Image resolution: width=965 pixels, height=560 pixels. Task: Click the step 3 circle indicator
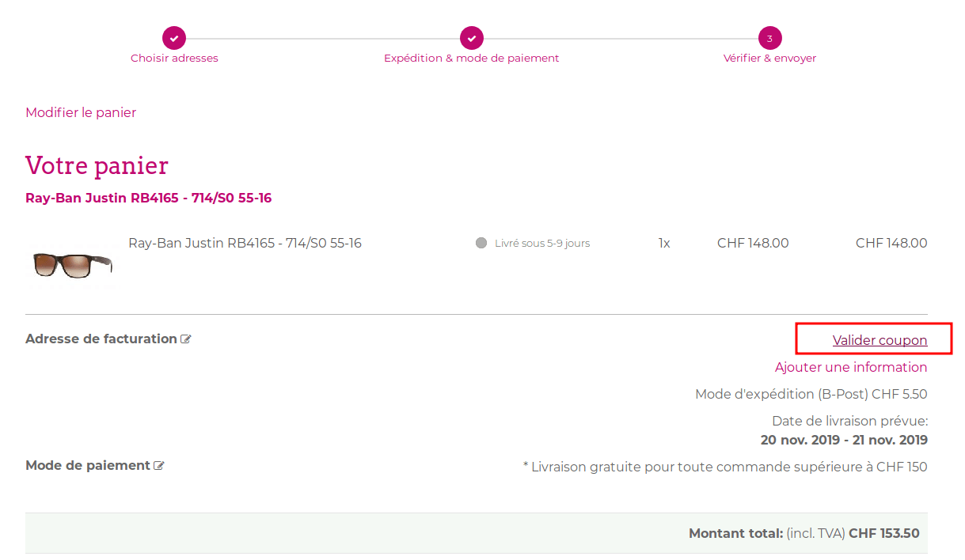(769, 37)
